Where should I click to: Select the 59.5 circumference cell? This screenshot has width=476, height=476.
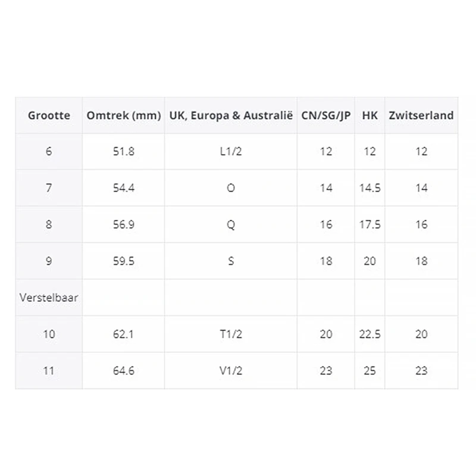(124, 261)
